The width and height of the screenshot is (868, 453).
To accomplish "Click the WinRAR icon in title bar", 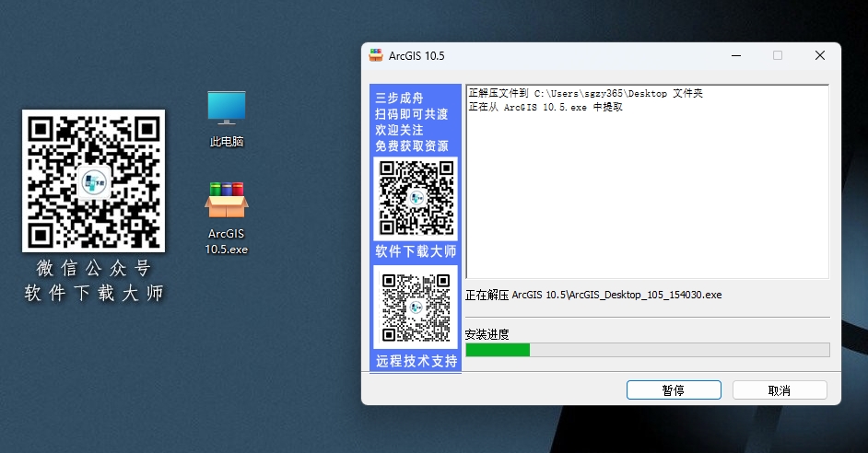I will point(376,55).
